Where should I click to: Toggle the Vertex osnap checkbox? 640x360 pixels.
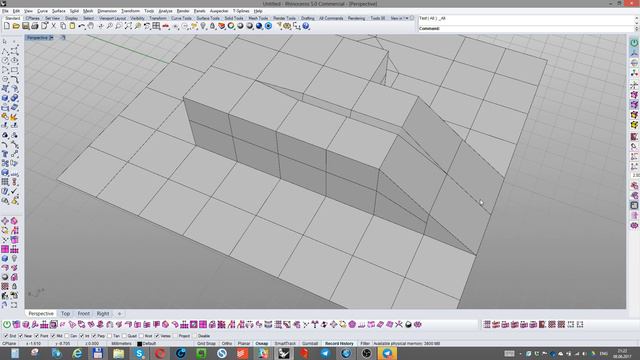(157, 336)
